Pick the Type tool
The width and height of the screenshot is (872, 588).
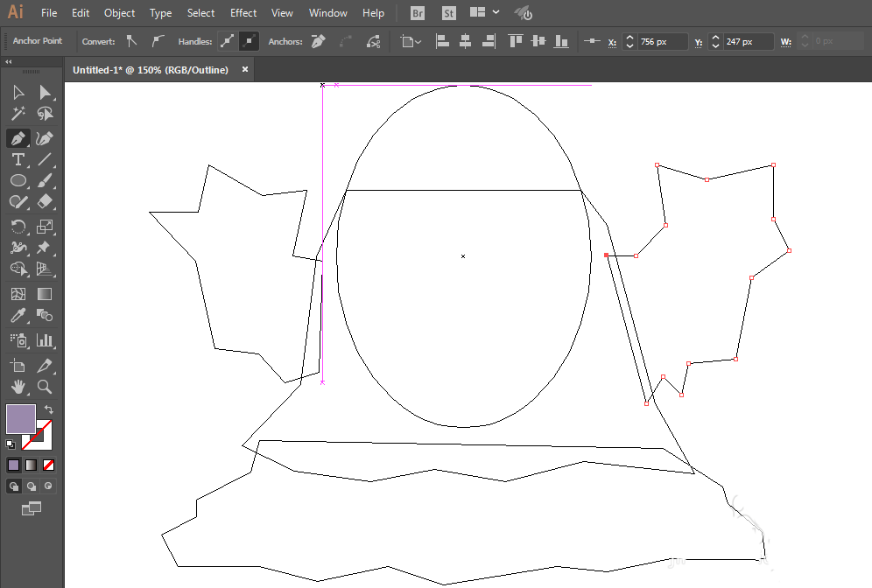(18, 159)
